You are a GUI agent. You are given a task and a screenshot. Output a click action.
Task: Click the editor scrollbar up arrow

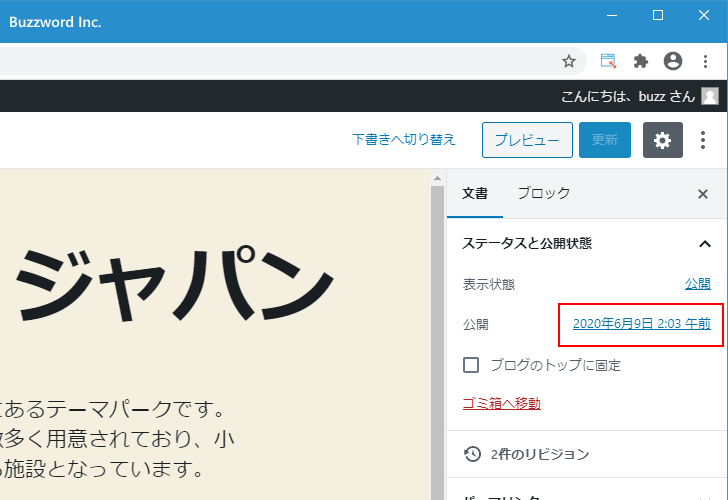437,178
